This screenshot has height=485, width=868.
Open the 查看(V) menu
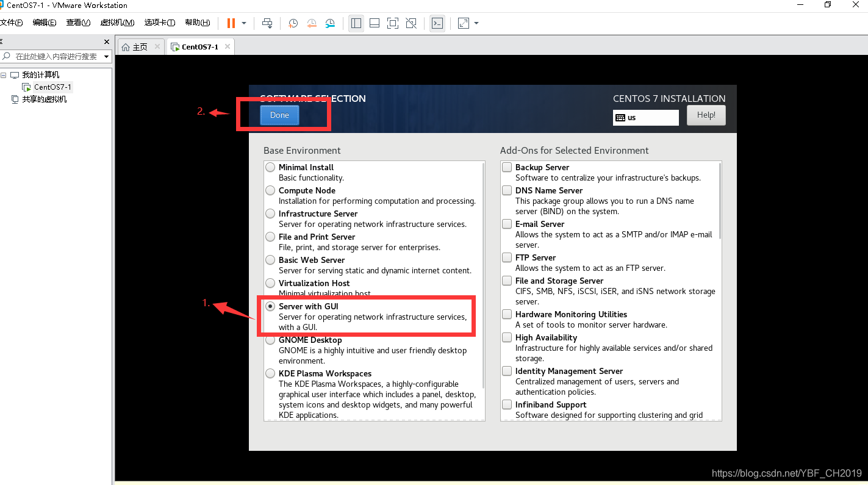click(78, 23)
